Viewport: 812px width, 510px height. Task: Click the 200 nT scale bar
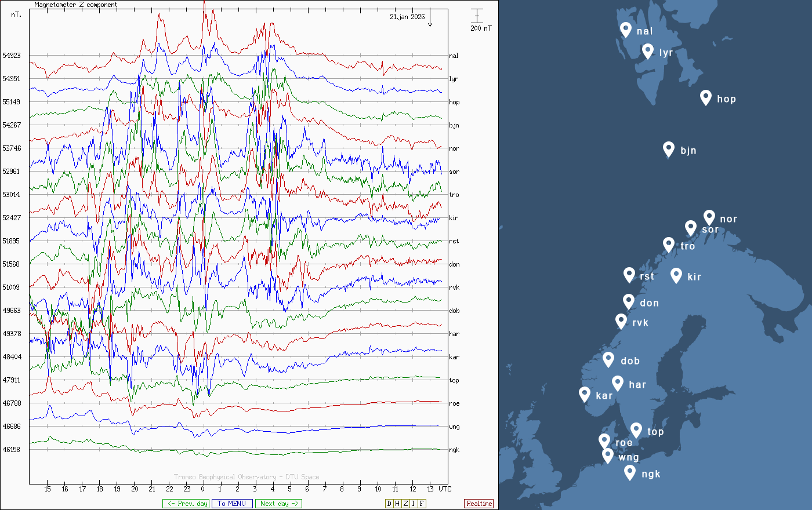[477, 16]
